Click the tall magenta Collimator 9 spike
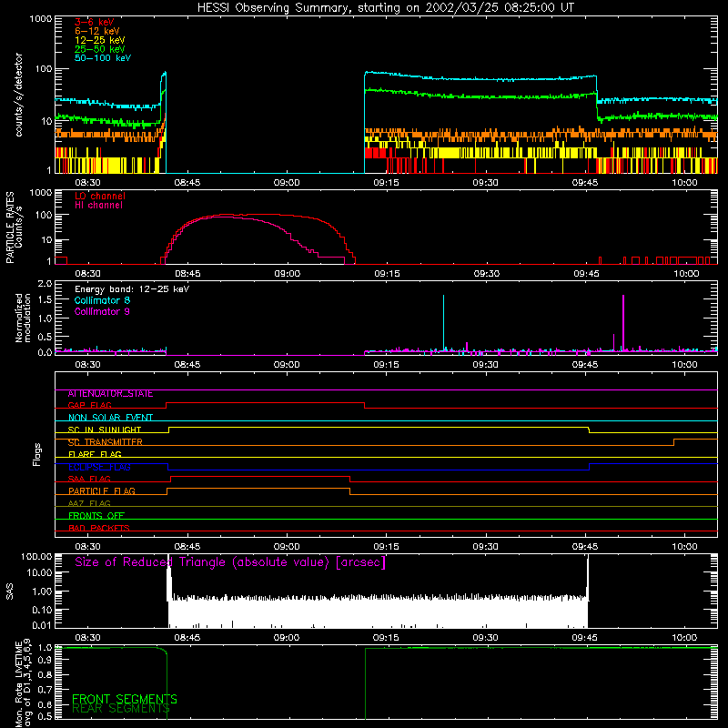The height and width of the screenshot is (728, 728). pyautogui.click(x=623, y=323)
